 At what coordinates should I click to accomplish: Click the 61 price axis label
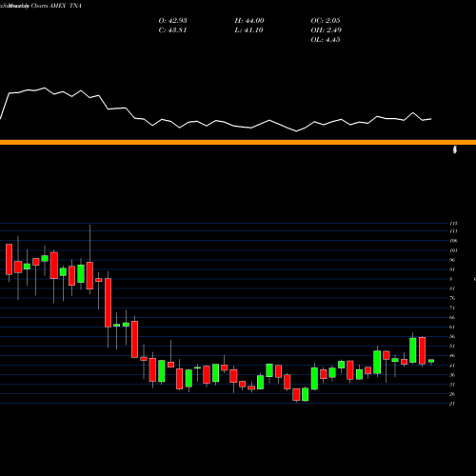452,327
